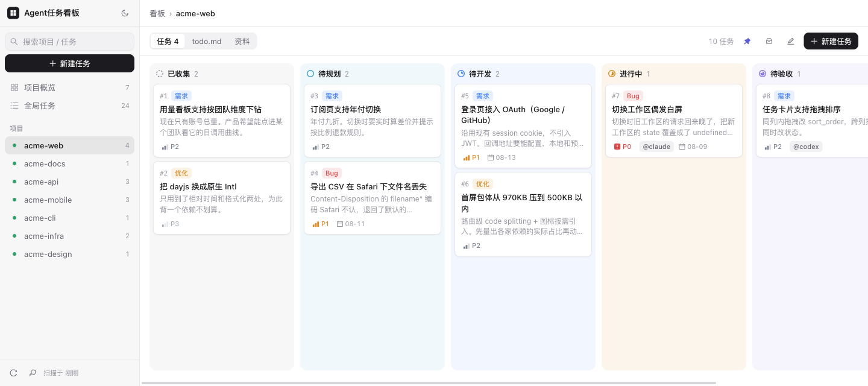Click the 需求 tag on task #5
The height and width of the screenshot is (386, 868).
(x=483, y=96)
